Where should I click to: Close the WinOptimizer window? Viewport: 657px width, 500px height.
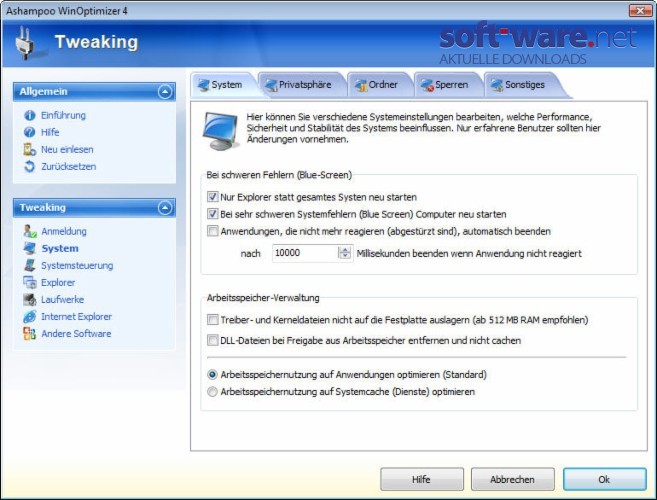640,11
